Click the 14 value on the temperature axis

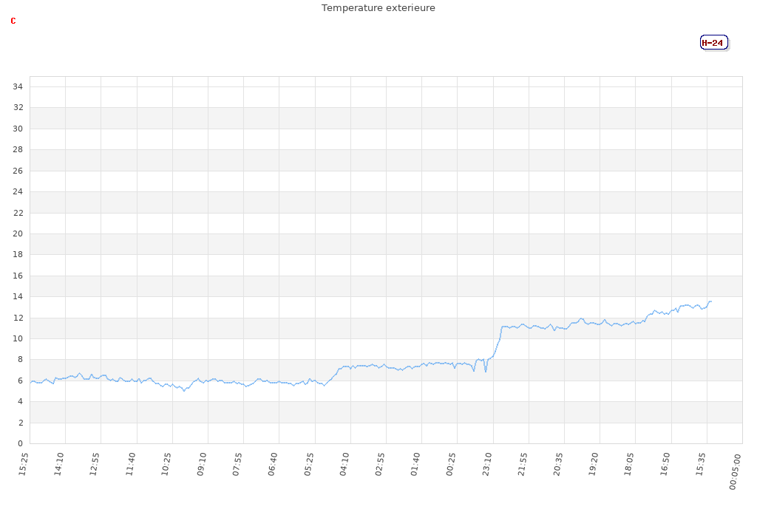coord(18,296)
